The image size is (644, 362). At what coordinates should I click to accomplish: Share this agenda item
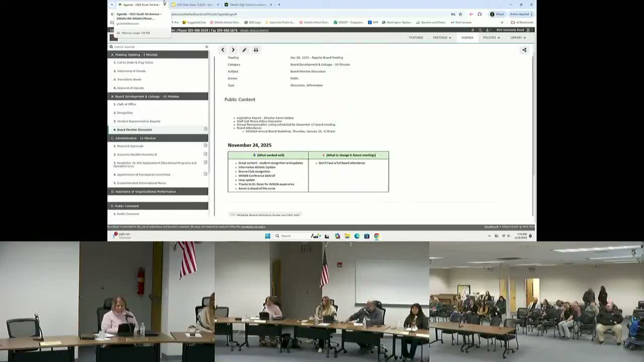pos(524,50)
